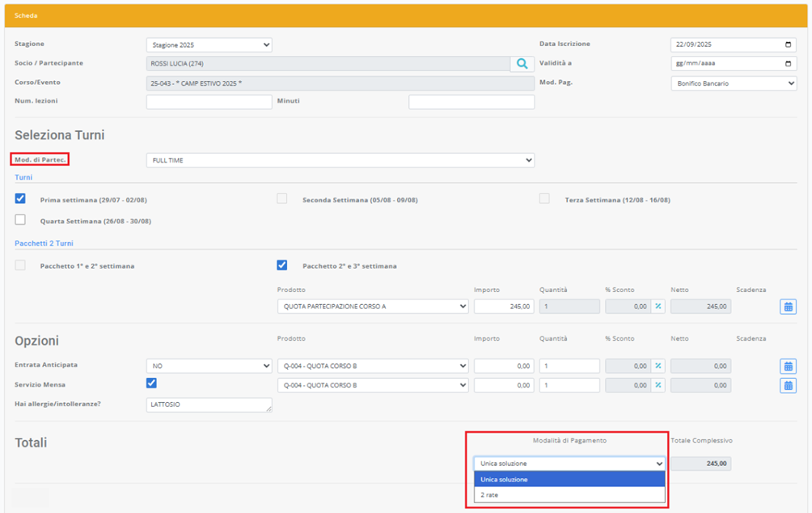Click the Num. lezioni input field
The image size is (812, 513).
click(209, 102)
